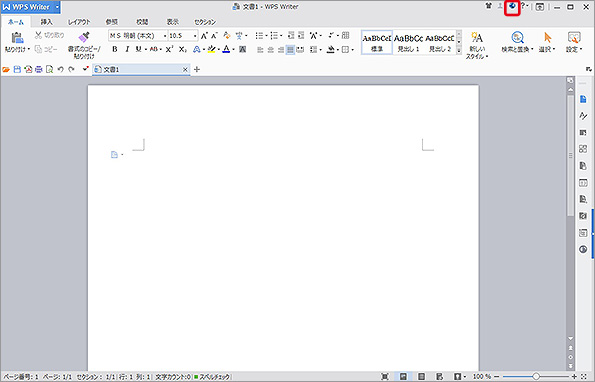
Task: Switch to the レイアウト ribbon tab
Action: tap(79, 22)
